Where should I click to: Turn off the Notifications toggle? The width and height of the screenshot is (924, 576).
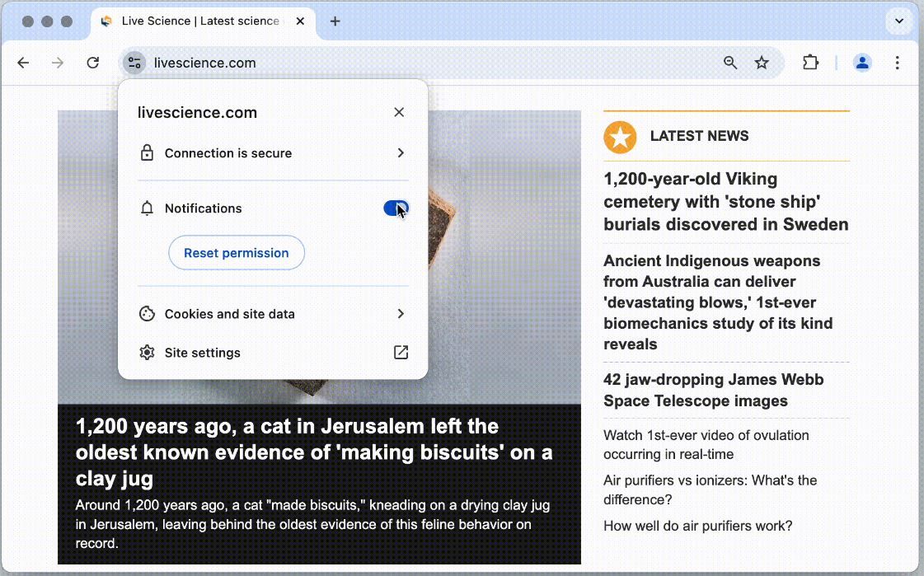396,208
